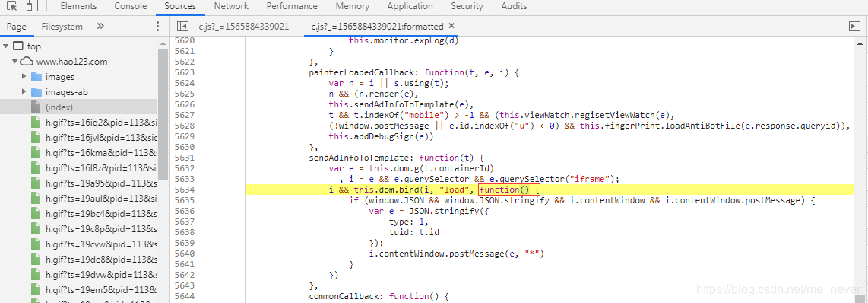Select the Page navigator tab
Screen dimensions: 868x303
[17, 26]
